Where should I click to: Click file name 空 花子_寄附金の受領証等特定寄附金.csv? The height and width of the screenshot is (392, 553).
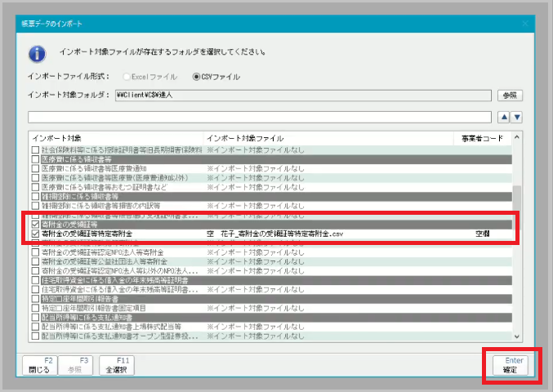coord(275,234)
